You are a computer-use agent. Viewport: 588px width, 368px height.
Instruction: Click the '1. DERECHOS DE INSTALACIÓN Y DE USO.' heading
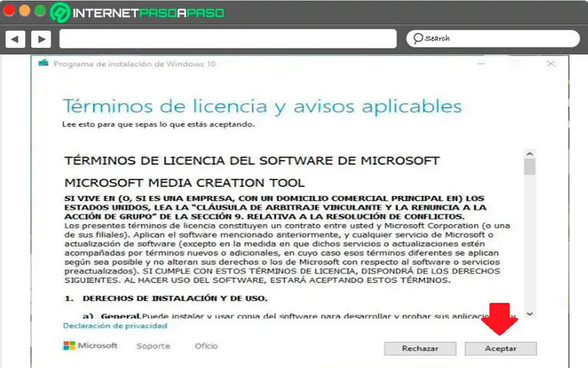[x=166, y=299]
